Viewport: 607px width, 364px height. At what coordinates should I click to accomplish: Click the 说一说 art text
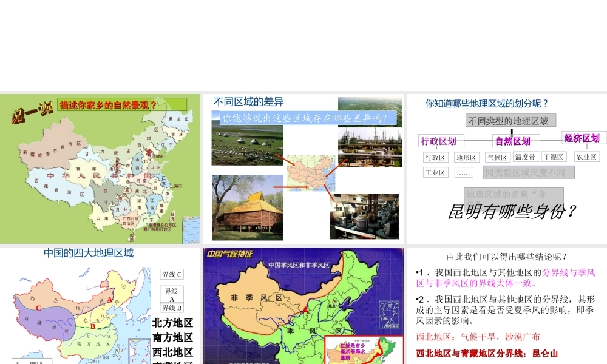pos(32,112)
